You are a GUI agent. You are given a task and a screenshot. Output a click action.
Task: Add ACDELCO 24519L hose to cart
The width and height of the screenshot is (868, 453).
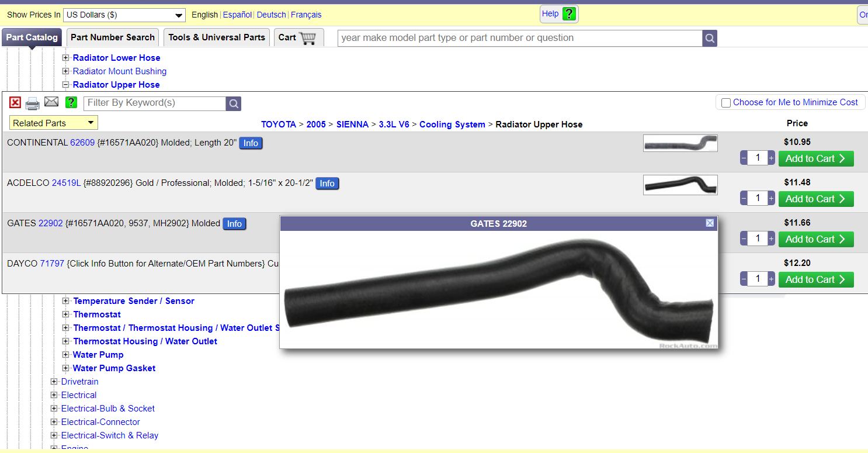pos(816,199)
